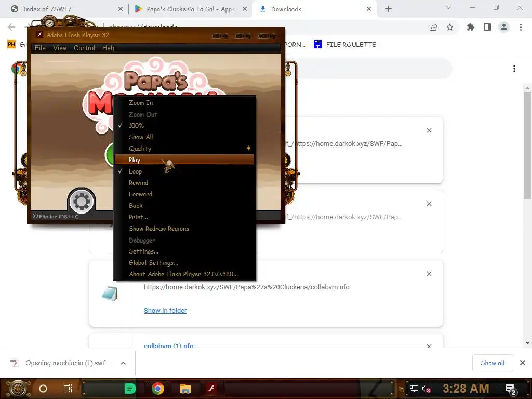Open the Flash Player Help menu
Screen dimensions: 532x399
point(109,48)
